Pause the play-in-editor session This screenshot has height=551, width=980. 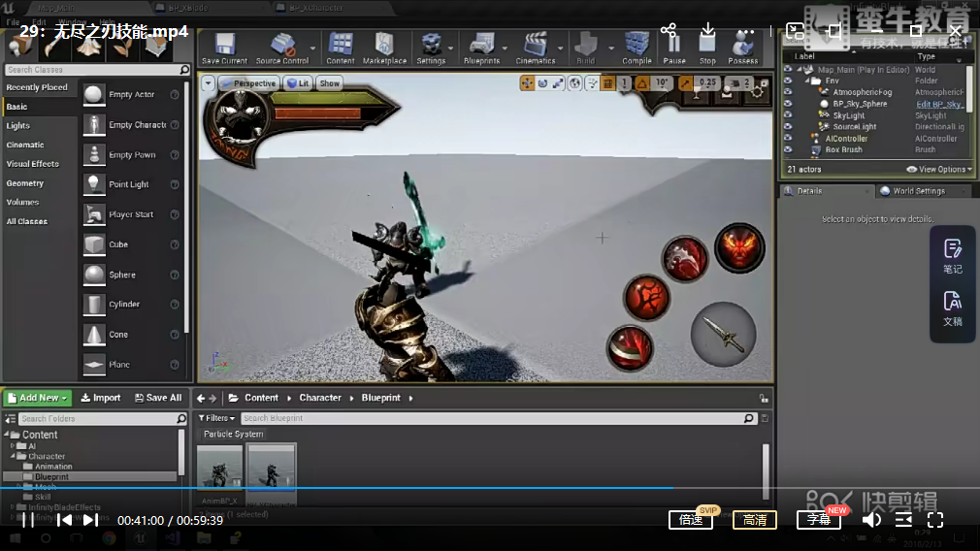673,49
